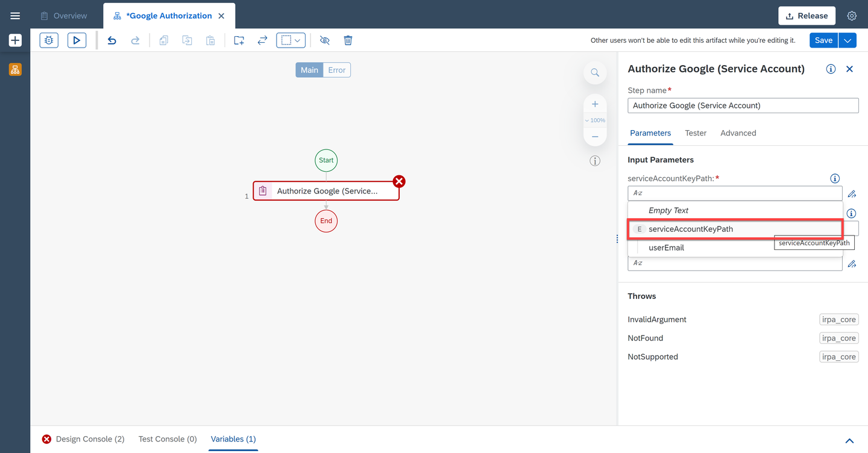Expand the bottom console panel chevron

tap(849, 441)
